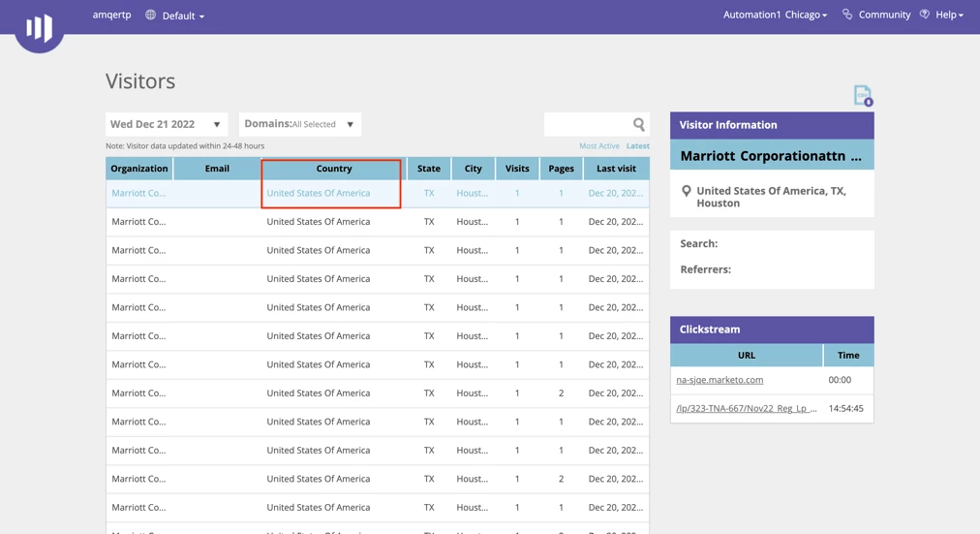980x534 pixels.
Task: Click the magnifying glass search icon
Action: 639,124
